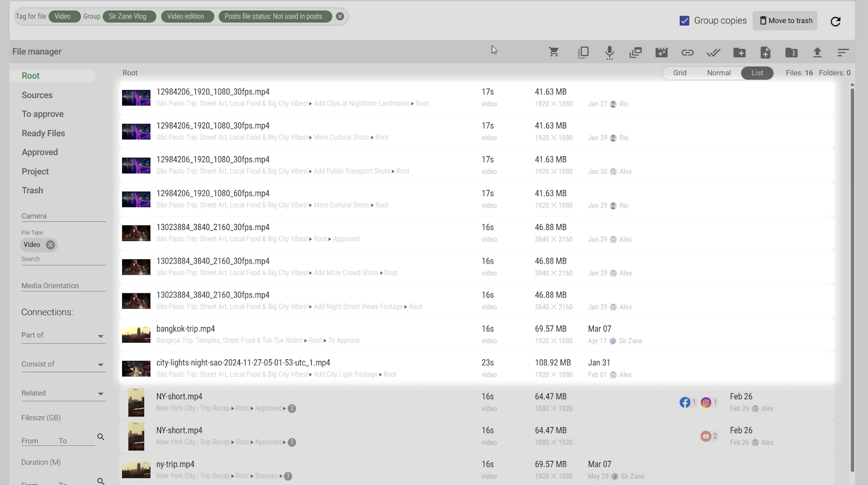The width and height of the screenshot is (868, 485).
Task: Switch to Grid view
Action: (x=679, y=73)
